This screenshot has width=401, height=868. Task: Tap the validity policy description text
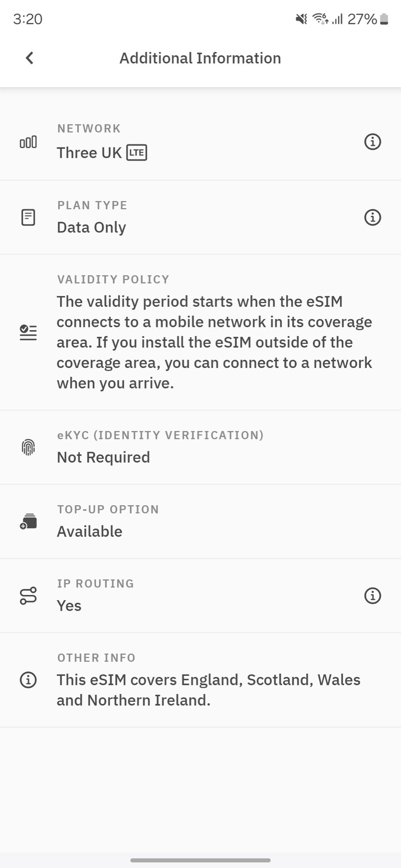coord(214,342)
